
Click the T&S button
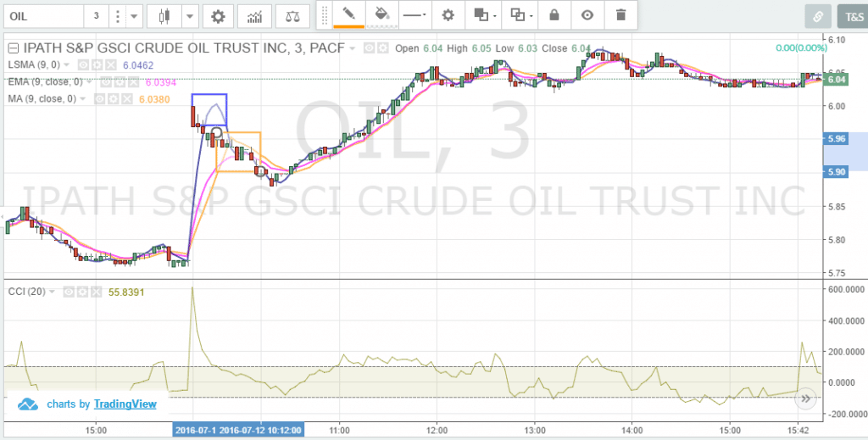pos(849,16)
